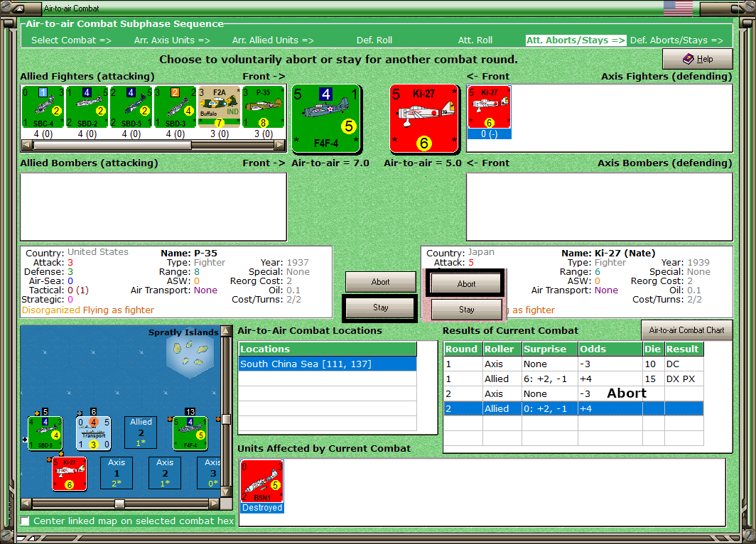756x544 pixels.
Task: Click the right arrow of allied fighters scrollbar
Action: 280,145
